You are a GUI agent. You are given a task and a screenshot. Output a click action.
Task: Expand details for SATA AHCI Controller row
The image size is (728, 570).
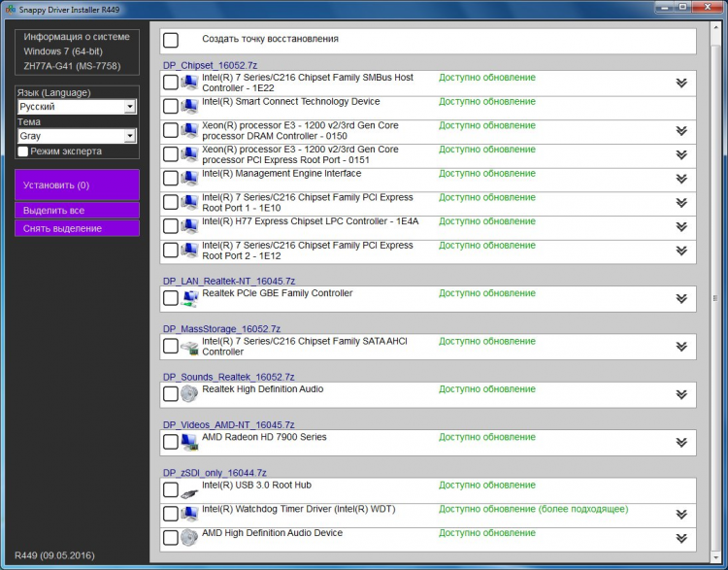(681, 347)
